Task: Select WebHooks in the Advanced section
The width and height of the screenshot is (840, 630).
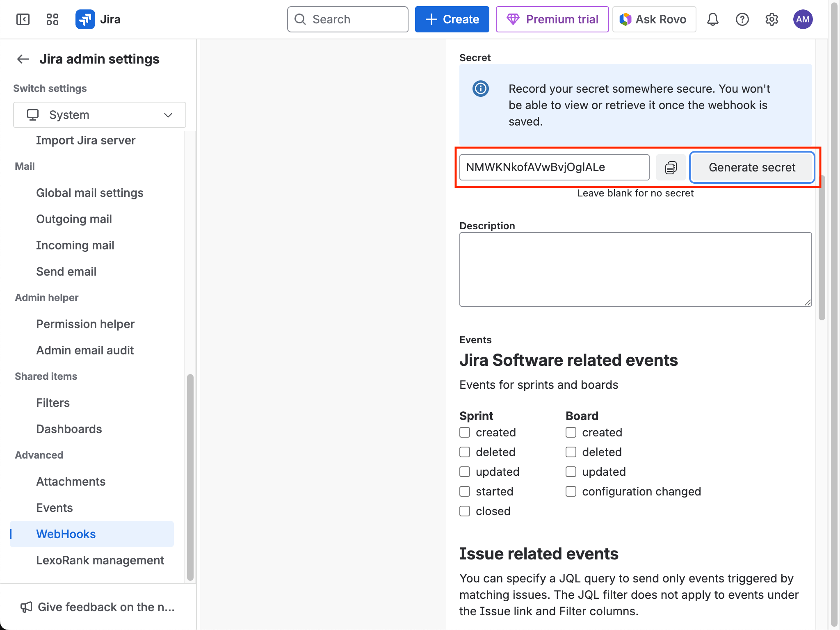Action: click(x=66, y=534)
